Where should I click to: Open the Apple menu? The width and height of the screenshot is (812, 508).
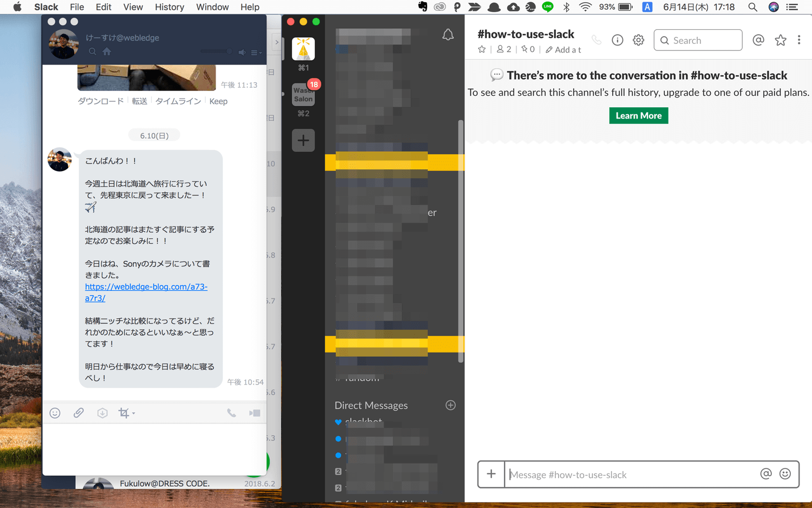(x=17, y=7)
